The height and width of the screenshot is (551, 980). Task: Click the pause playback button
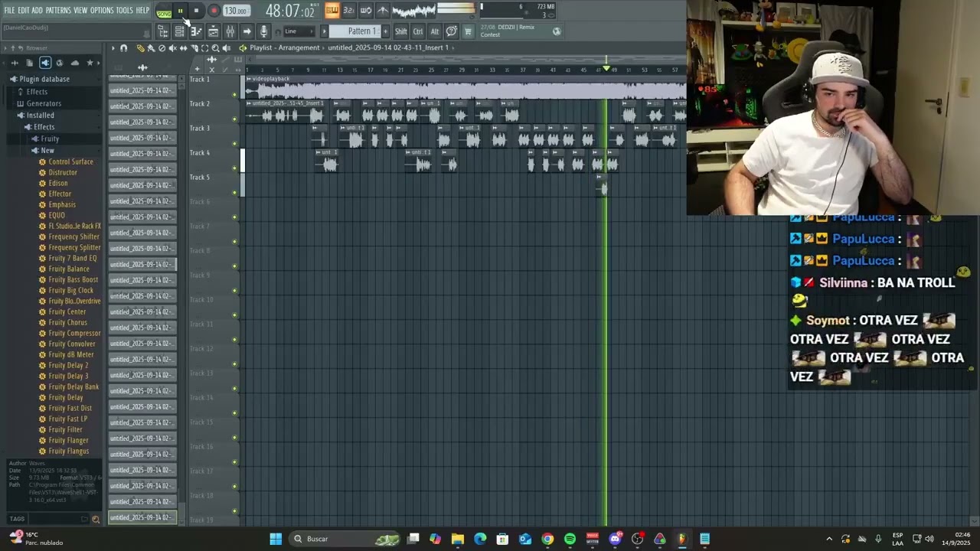[x=181, y=11]
